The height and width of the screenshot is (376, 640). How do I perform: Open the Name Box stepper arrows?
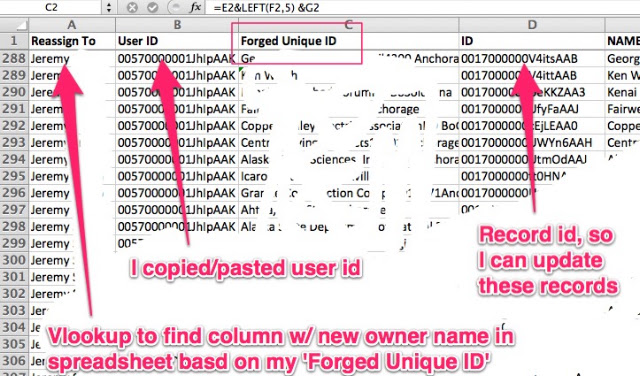(x=109, y=7)
